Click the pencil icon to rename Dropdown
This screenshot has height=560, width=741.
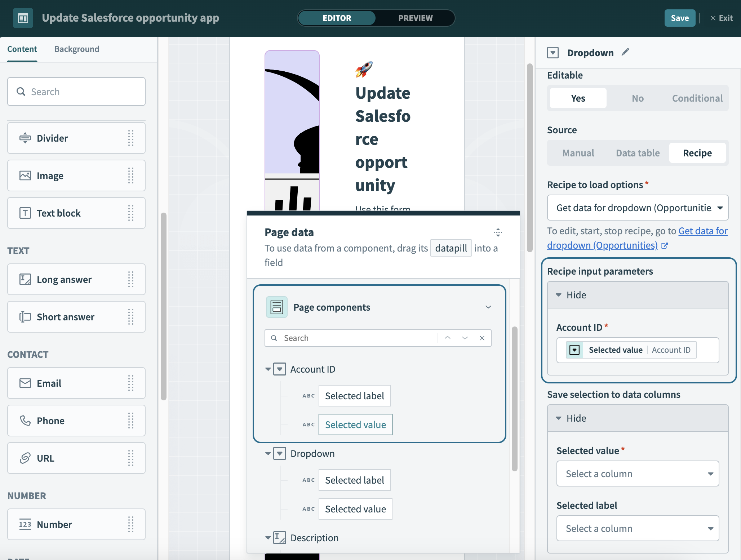click(625, 53)
